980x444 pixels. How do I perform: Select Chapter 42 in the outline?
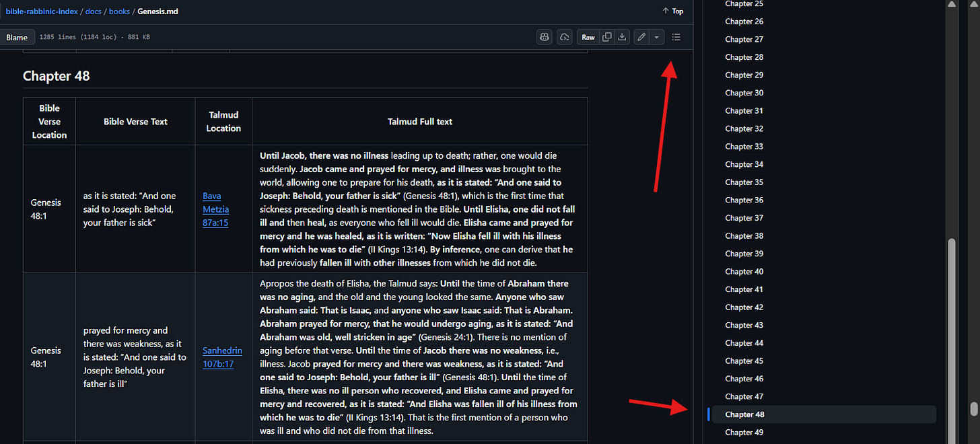click(x=744, y=307)
